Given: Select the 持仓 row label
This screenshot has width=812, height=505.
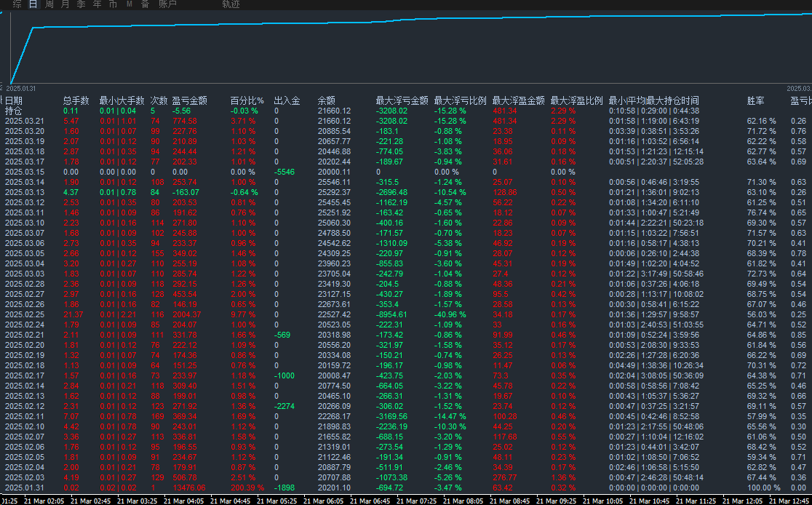Looking at the screenshot, I should pyautogui.click(x=14, y=111).
